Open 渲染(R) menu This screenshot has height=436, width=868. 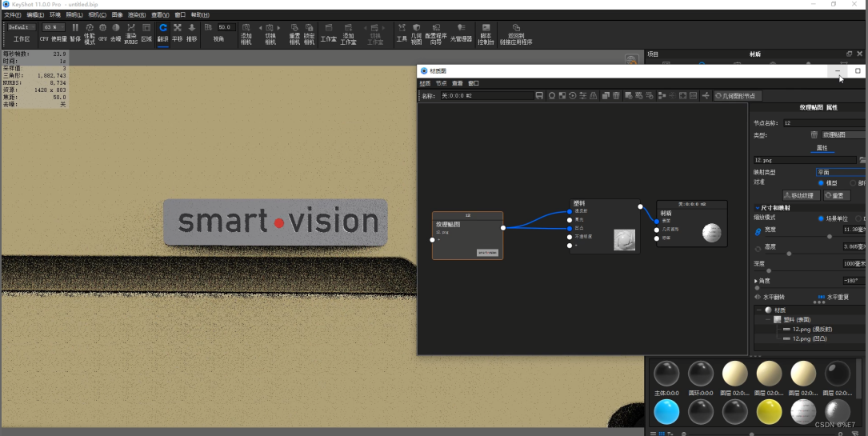point(137,15)
